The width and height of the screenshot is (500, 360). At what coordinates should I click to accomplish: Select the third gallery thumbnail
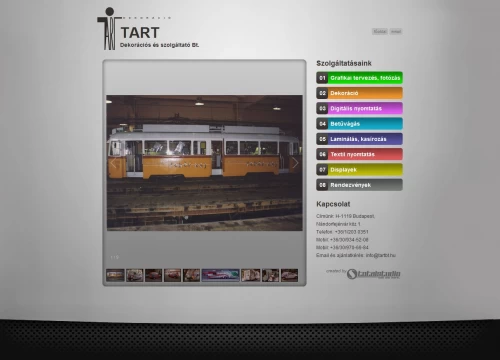(154, 275)
